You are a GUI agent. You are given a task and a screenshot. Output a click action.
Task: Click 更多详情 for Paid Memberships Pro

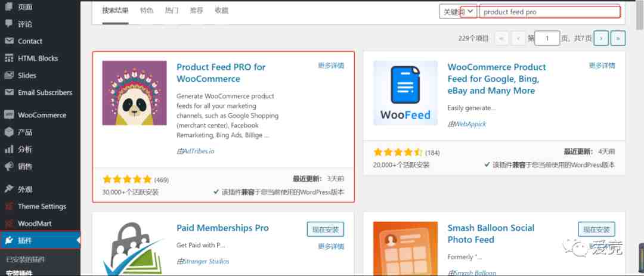pyautogui.click(x=331, y=246)
